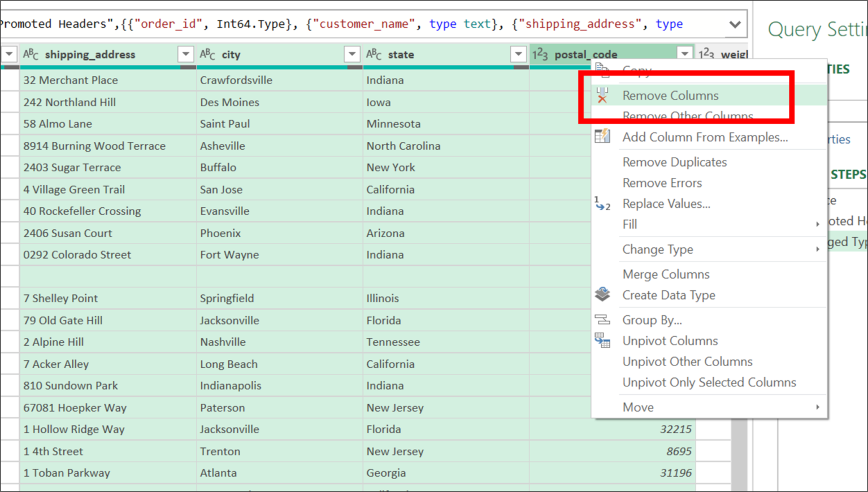Viewport: 868px width, 492px height.
Task: Click cell 'Fort Wayne'
Action: [x=280, y=255]
